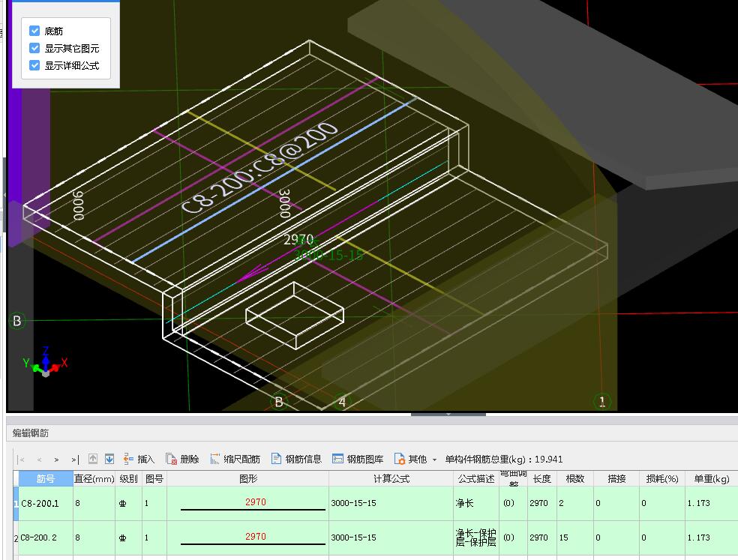
Task: Select the 计算公式 column header
Action: (x=391, y=478)
